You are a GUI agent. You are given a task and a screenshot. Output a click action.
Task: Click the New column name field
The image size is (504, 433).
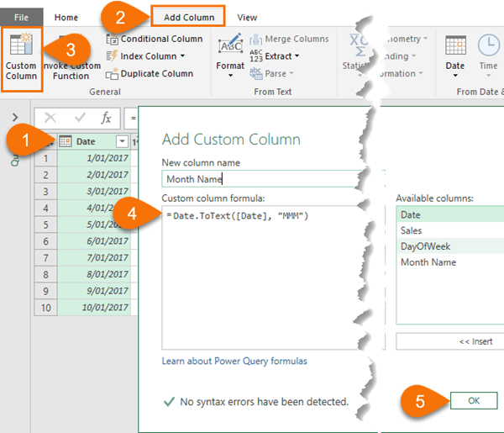tap(264, 179)
